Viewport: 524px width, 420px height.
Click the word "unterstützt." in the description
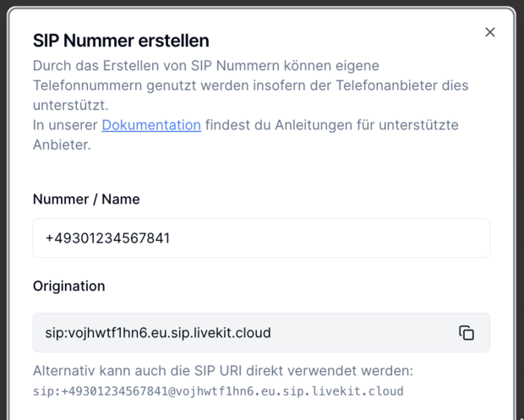71,106
